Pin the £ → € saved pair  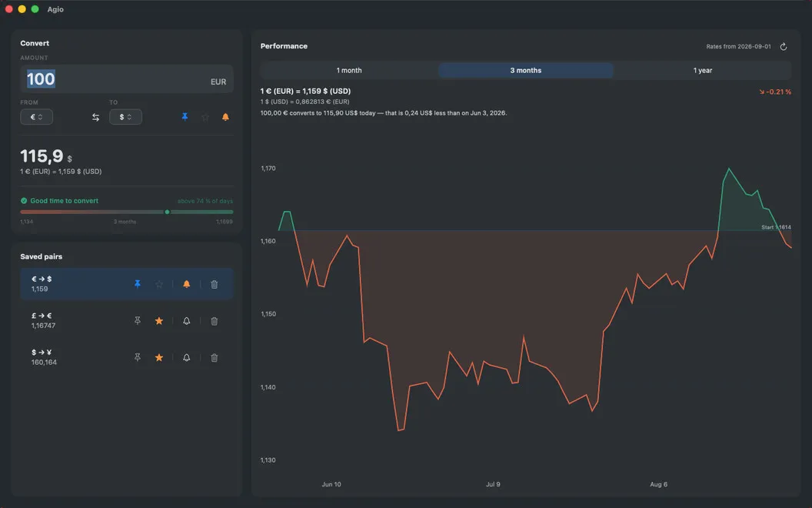point(137,321)
